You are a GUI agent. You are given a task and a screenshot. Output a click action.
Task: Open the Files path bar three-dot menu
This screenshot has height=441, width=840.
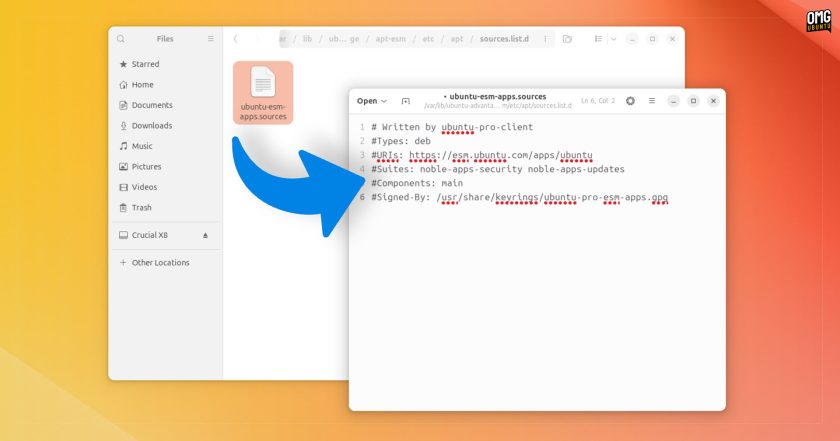pos(545,39)
